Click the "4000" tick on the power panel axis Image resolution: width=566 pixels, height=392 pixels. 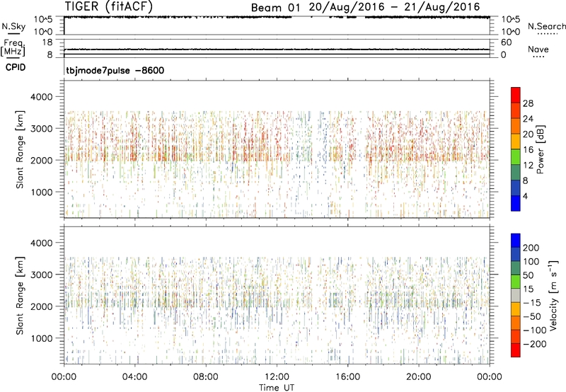click(x=42, y=97)
